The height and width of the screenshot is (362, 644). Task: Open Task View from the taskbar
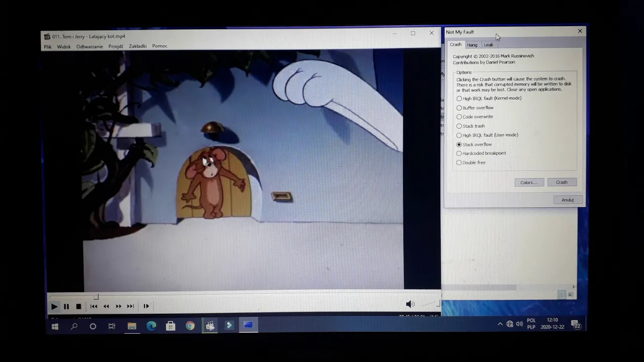click(112, 327)
